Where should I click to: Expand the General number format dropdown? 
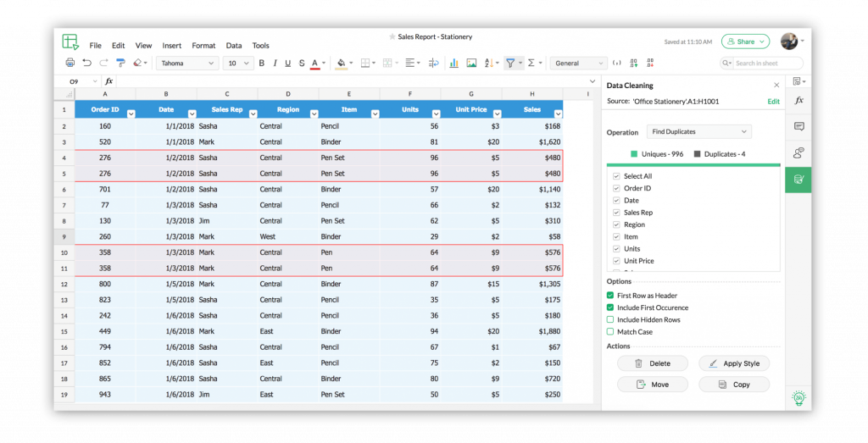click(579, 63)
